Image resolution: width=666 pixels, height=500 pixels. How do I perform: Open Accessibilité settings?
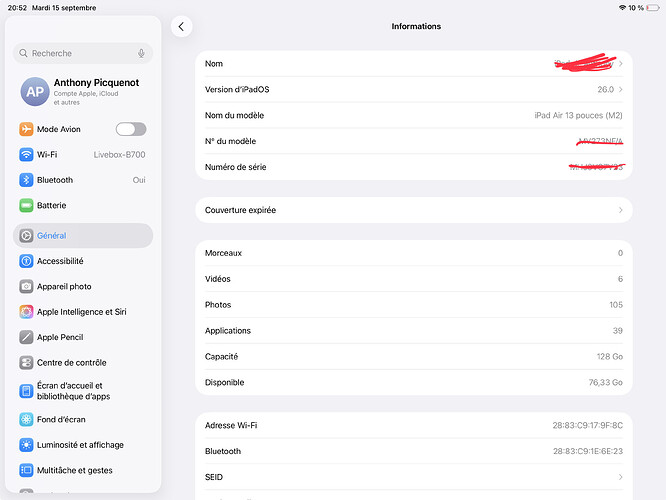pyautogui.click(x=83, y=261)
